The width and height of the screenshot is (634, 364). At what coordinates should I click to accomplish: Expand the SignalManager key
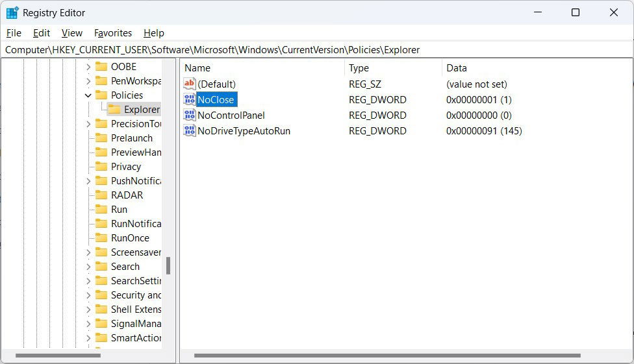(x=88, y=324)
